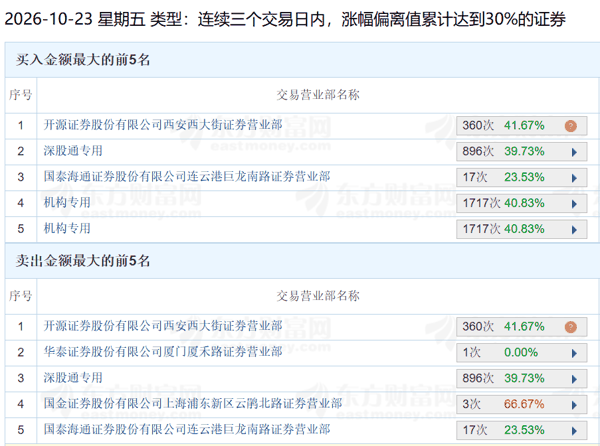Expand the arrow beside 17次 23.53% in the sell list
The height and width of the screenshot is (446, 600).
(x=574, y=431)
